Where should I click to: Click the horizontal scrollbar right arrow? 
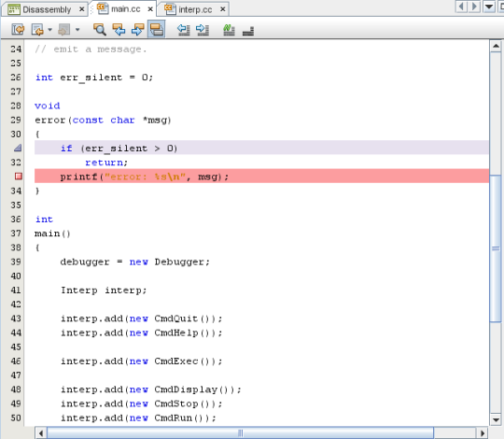(x=483, y=433)
